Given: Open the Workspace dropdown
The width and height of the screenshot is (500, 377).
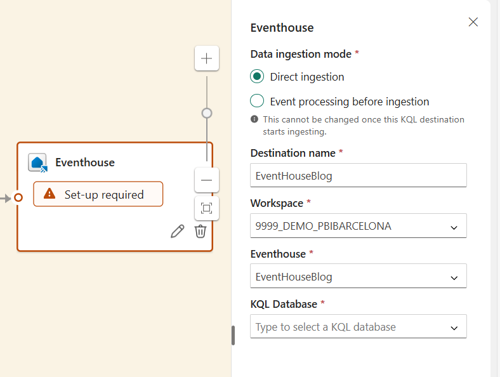Looking at the screenshot, I should tap(358, 226).
